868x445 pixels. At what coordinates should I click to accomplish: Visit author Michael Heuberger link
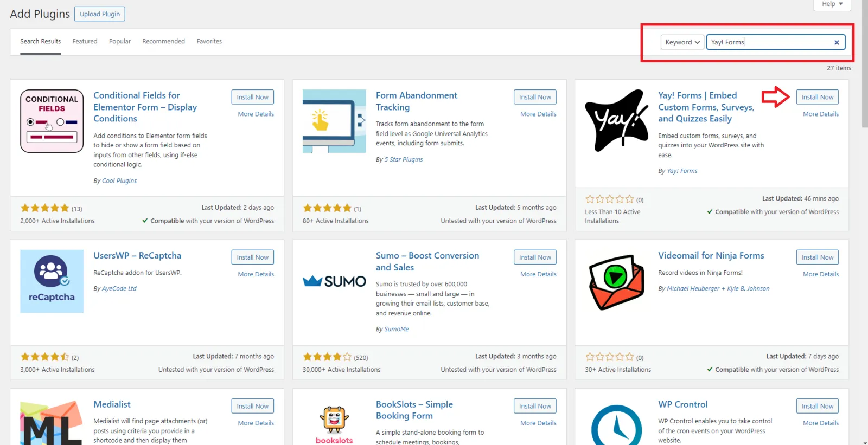[693, 289]
